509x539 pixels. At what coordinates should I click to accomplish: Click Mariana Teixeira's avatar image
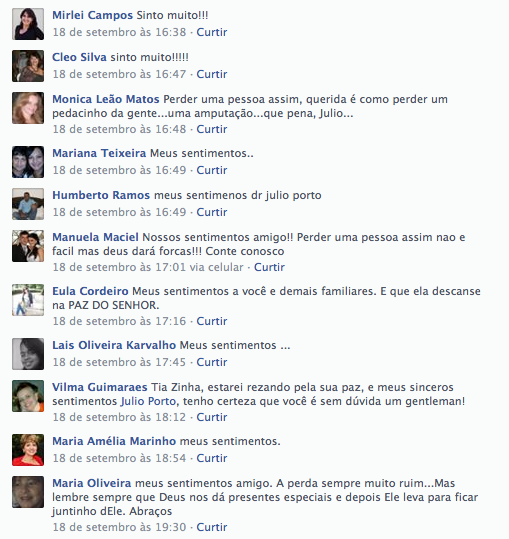pos(28,162)
